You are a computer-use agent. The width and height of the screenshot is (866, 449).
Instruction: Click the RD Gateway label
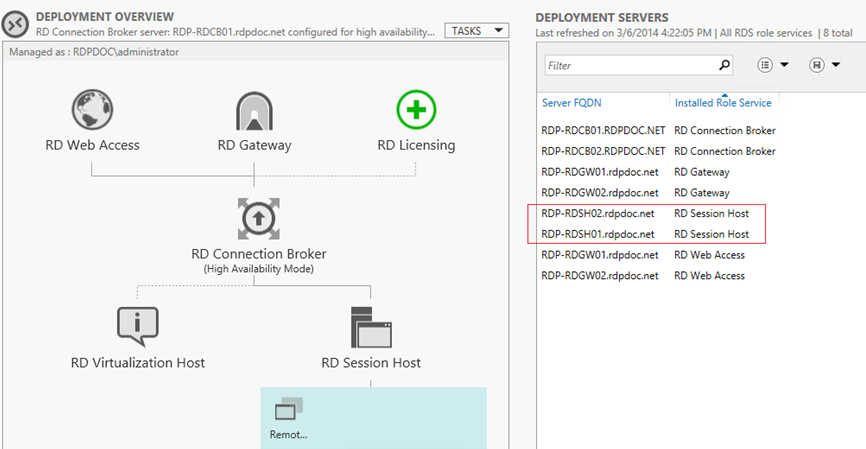point(254,145)
